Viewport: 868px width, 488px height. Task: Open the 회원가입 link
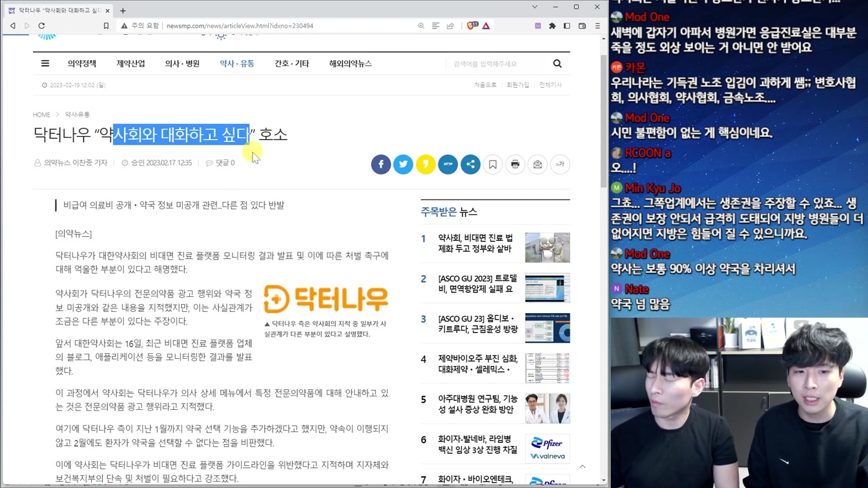(518, 85)
